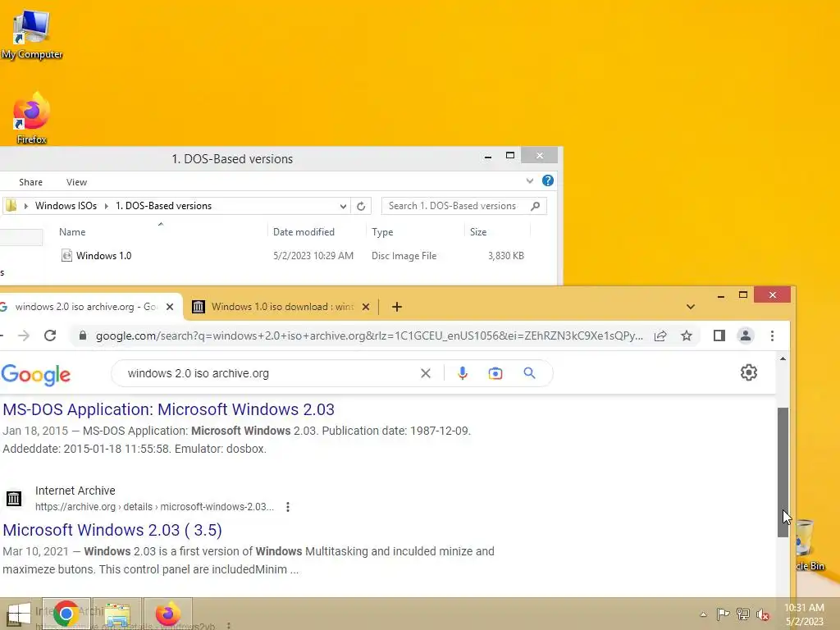Go to Google homepage via logo
The image size is (840, 630).
point(35,374)
